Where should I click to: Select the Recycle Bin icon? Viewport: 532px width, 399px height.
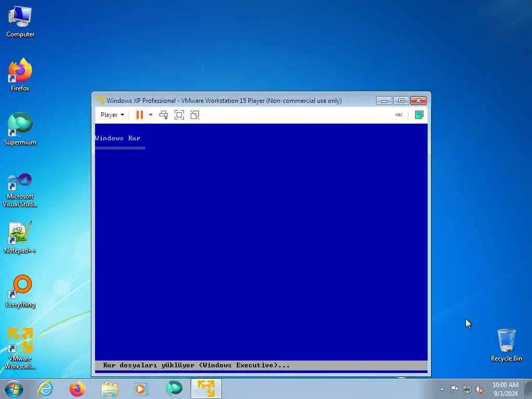point(506,345)
